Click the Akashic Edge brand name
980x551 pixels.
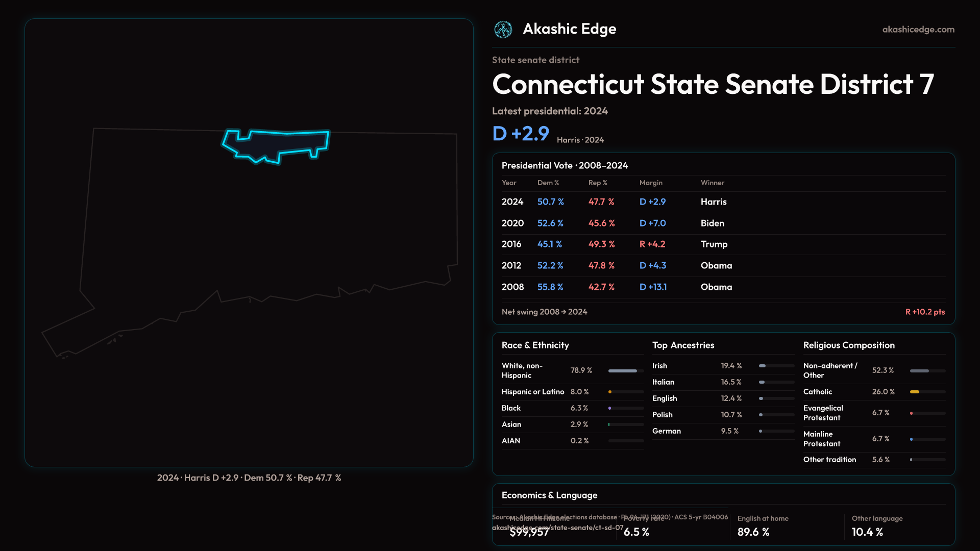(x=569, y=29)
